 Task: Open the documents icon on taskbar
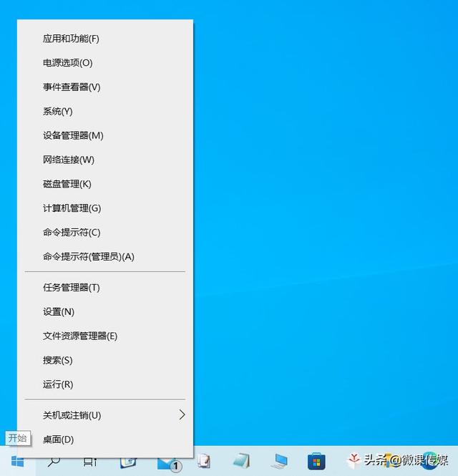(x=204, y=461)
